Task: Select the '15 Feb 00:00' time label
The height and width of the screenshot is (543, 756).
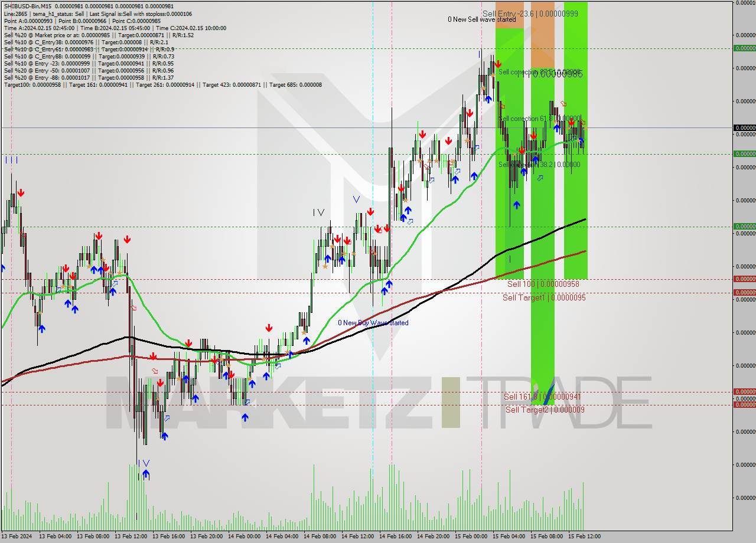Action: pos(471,537)
